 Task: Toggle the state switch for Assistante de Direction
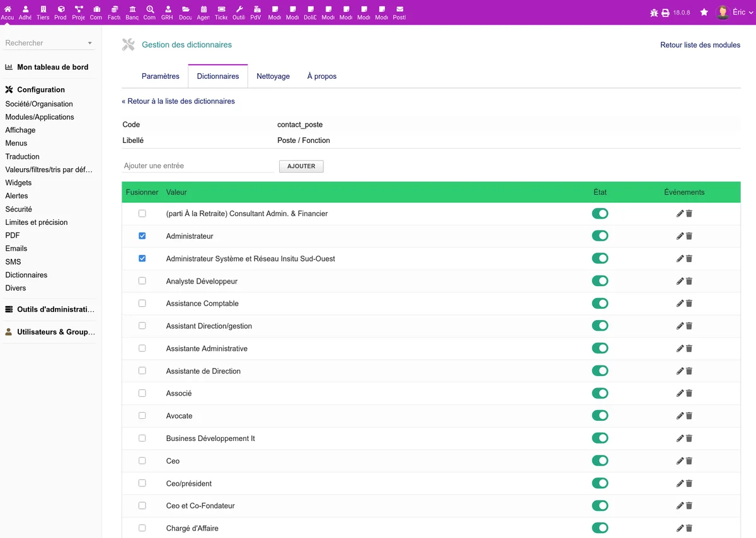[600, 370]
